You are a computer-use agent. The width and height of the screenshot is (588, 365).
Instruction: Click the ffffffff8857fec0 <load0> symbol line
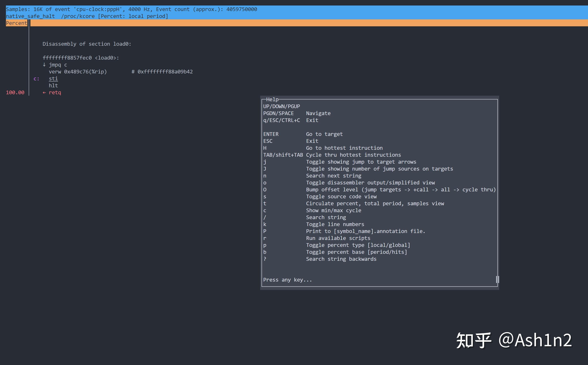pos(81,58)
